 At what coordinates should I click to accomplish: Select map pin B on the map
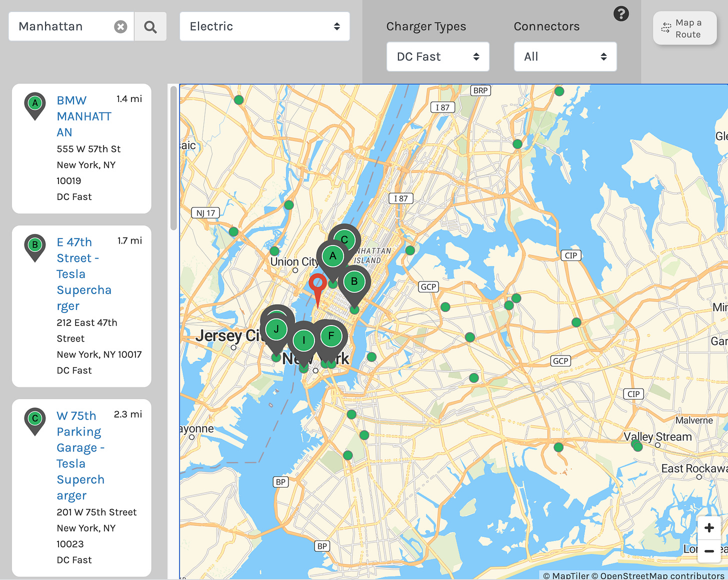tap(354, 282)
